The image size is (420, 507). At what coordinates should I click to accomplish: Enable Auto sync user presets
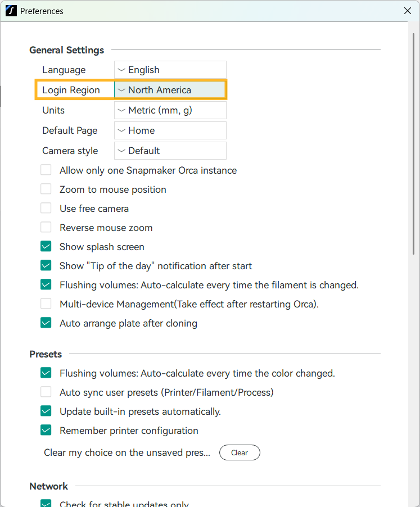(x=46, y=392)
